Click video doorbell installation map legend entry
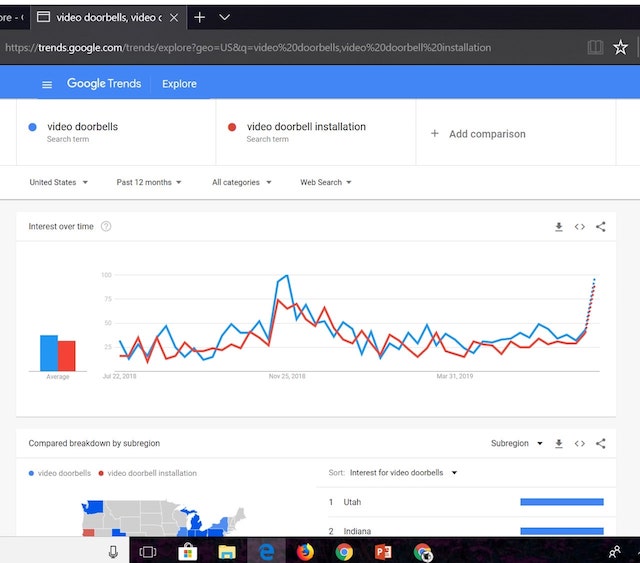 pos(148,473)
